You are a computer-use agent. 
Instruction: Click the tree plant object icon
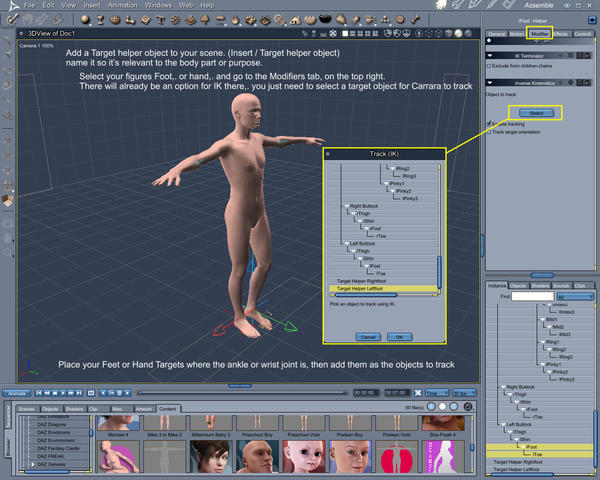coord(205,19)
